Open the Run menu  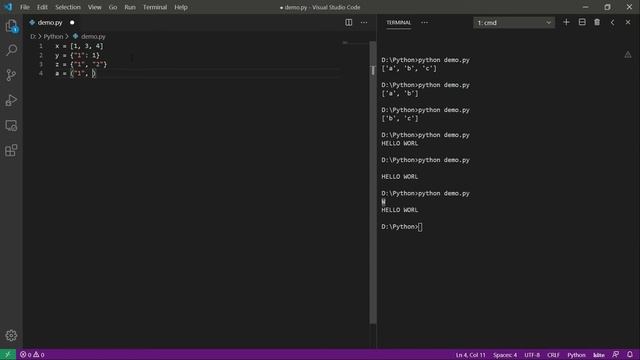pyautogui.click(x=130, y=7)
